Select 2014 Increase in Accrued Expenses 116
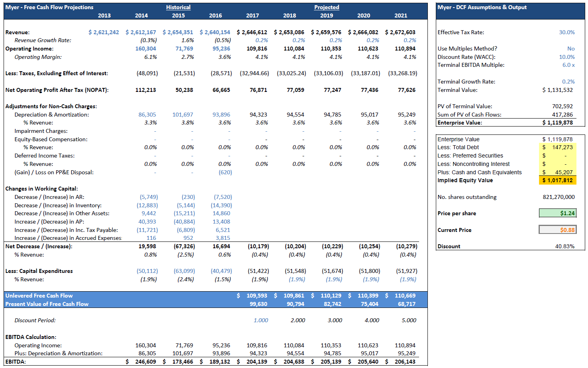Screen dimensions: 588x368 151,238
